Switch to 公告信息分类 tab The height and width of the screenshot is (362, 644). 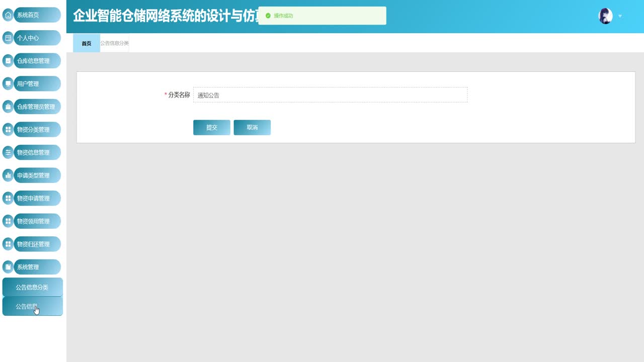[115, 43]
